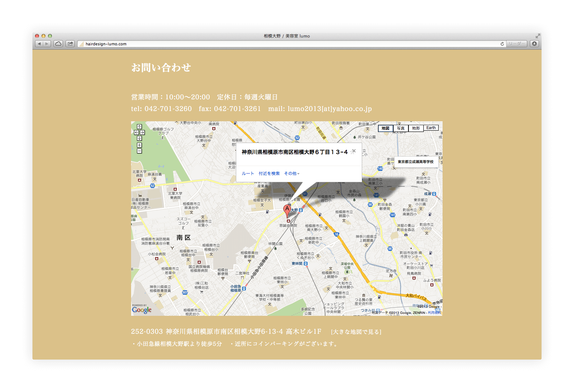Click the 成瀬 station icon on map

(434, 194)
